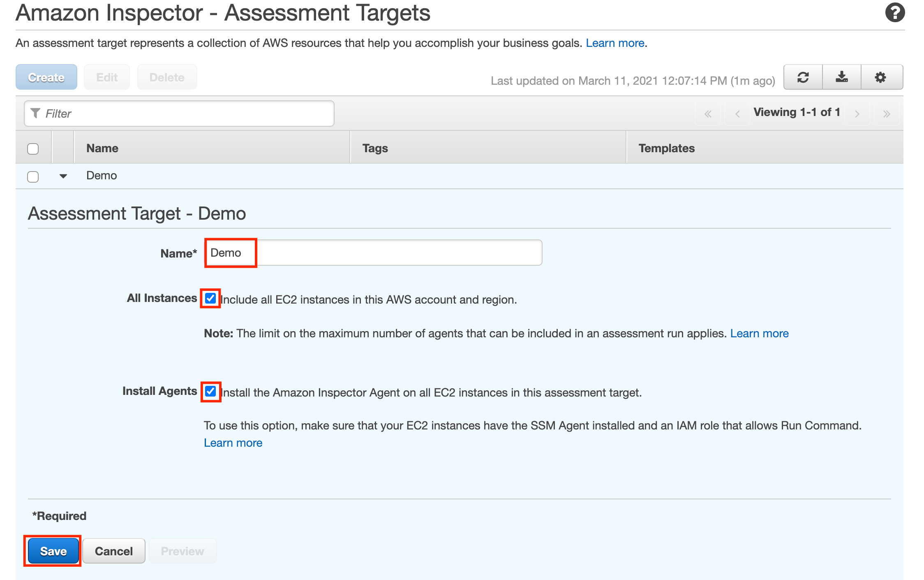Click the Install Agents label

coord(160,391)
